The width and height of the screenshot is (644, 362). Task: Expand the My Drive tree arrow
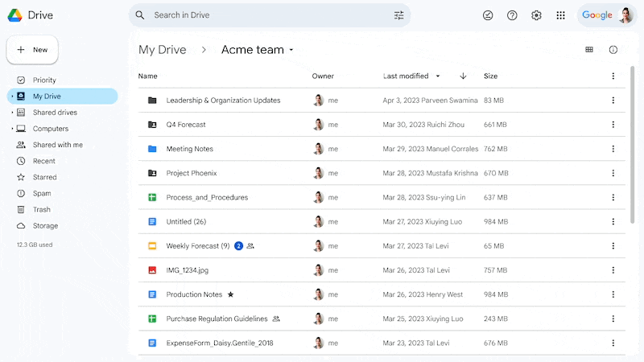pos(12,96)
